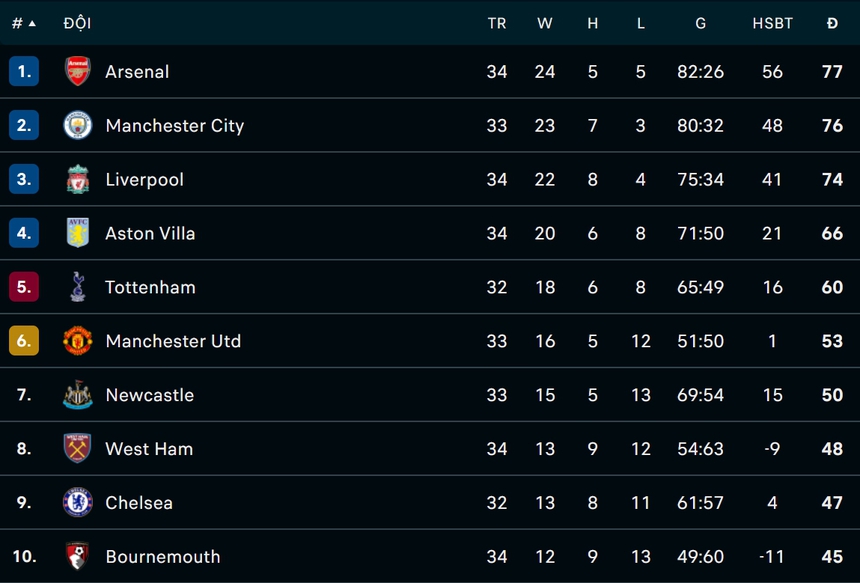This screenshot has height=583, width=860.
Task: Click the Newcastle club crest icon
Action: (77, 395)
